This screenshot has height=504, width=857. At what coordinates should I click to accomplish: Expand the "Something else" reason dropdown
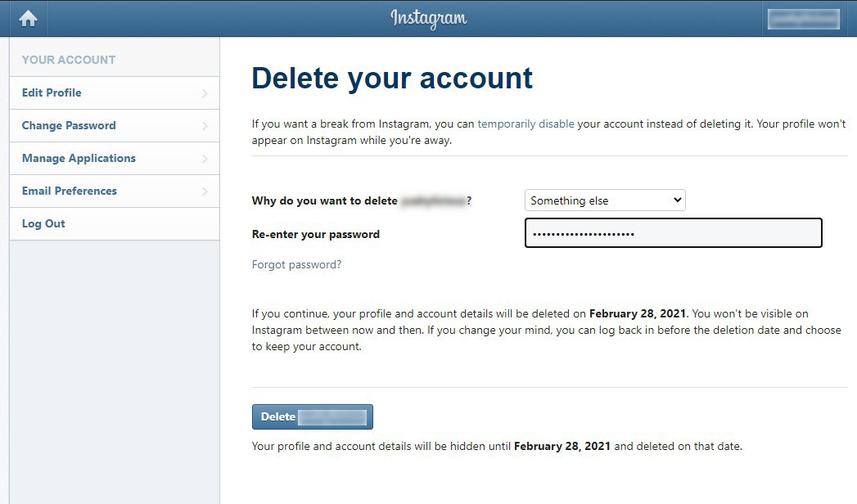coord(605,200)
